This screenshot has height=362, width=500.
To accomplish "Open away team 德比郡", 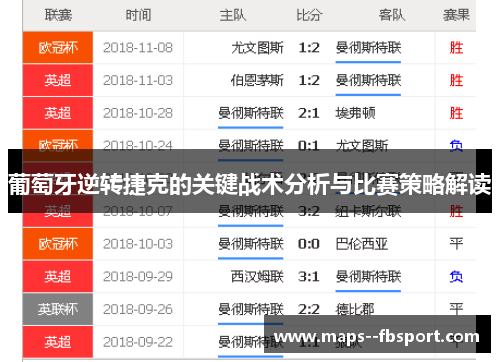I will coord(355,309).
